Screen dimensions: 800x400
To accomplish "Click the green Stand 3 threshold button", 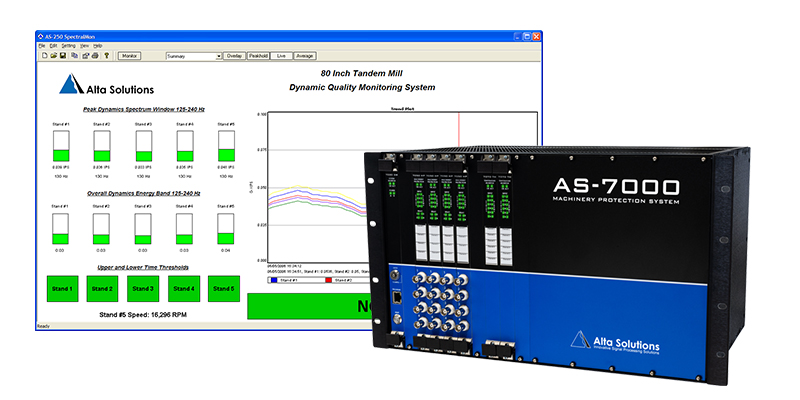I will click(143, 289).
